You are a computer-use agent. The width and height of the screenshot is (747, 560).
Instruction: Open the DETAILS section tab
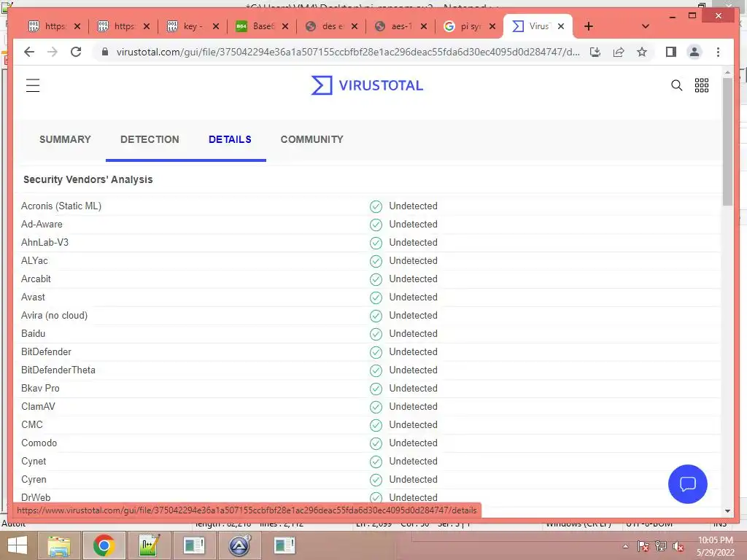230,139
